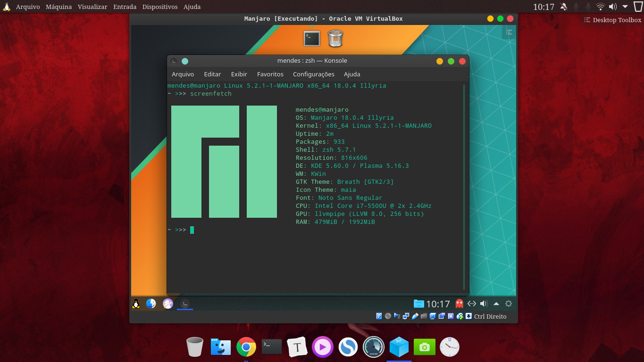Open the Konsole window menu icon in its title bar

pyautogui.click(x=174, y=61)
